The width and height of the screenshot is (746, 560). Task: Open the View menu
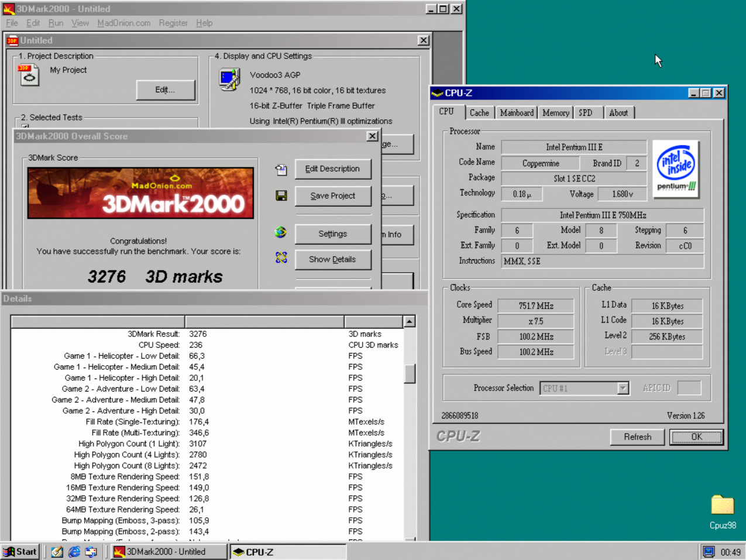pyautogui.click(x=80, y=23)
